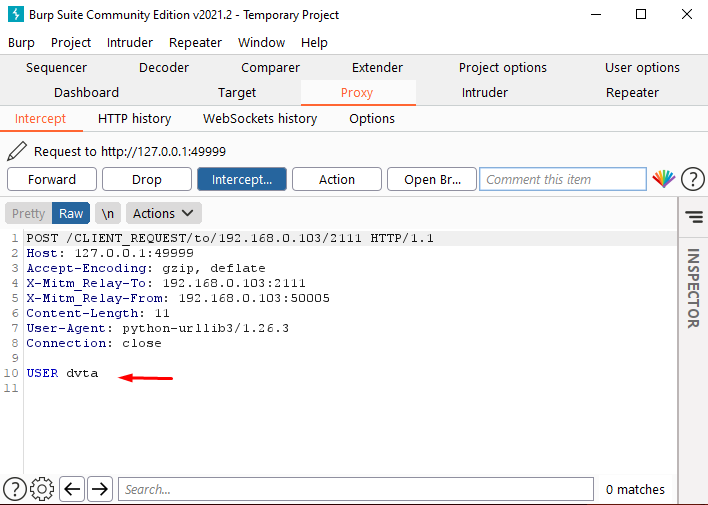Go to next search match arrow
708x505 pixels.
(x=100, y=489)
